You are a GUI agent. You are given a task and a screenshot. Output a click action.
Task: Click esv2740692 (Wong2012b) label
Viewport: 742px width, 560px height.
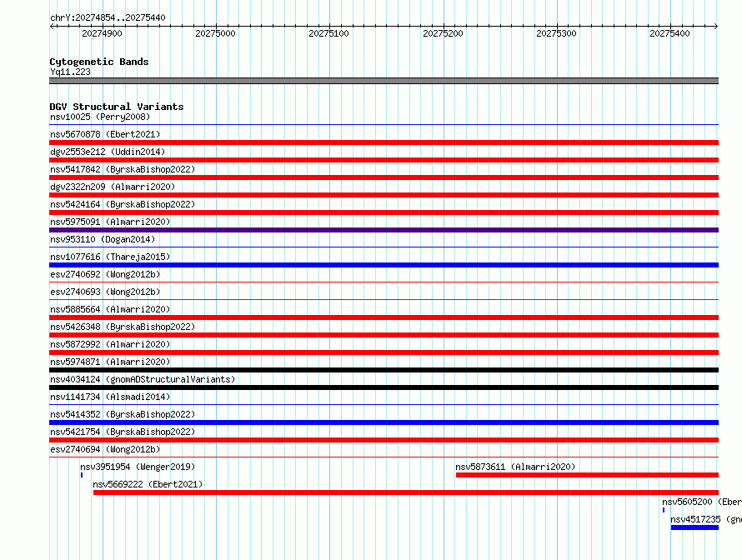point(105,274)
